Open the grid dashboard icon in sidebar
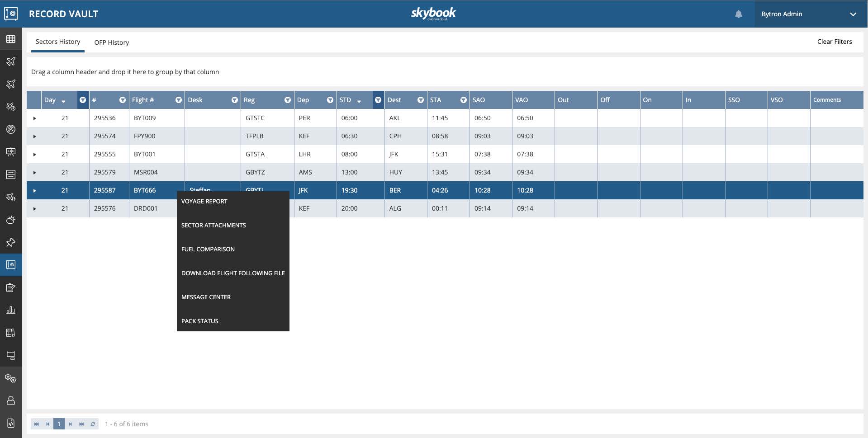The height and width of the screenshot is (438, 868). 11,39
